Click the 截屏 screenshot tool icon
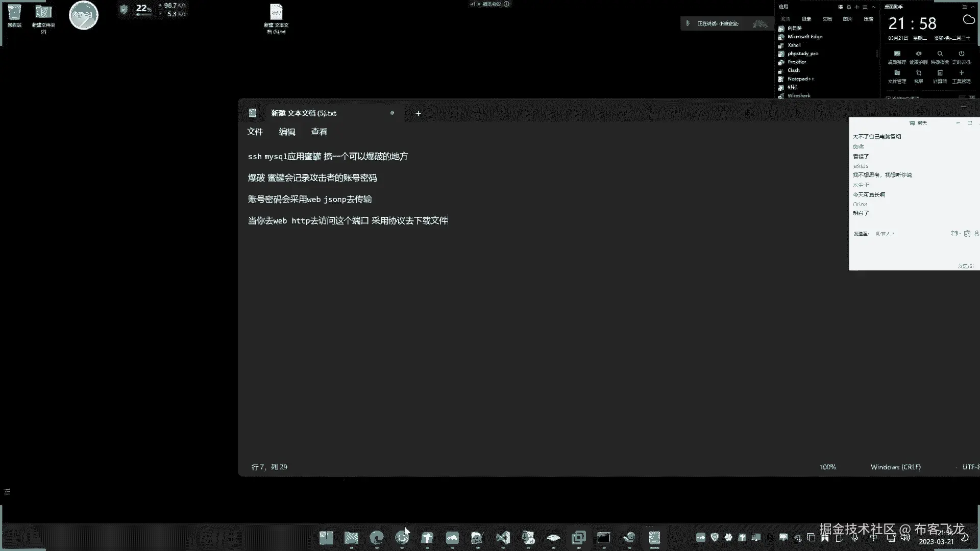This screenshot has height=551, width=980. point(918,73)
